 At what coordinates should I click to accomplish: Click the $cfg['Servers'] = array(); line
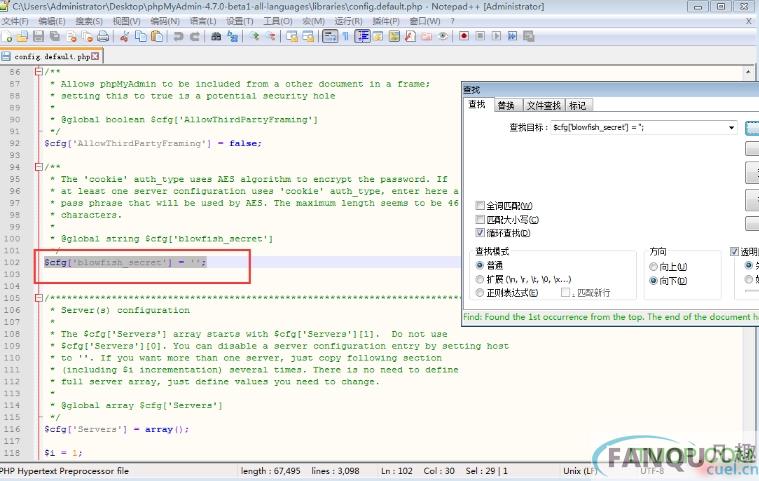(117, 429)
